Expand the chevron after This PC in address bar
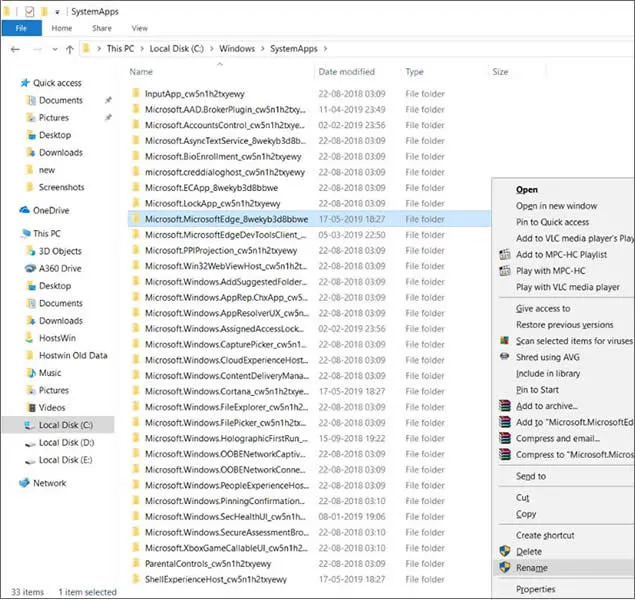This screenshot has height=600, width=635. [x=142, y=49]
